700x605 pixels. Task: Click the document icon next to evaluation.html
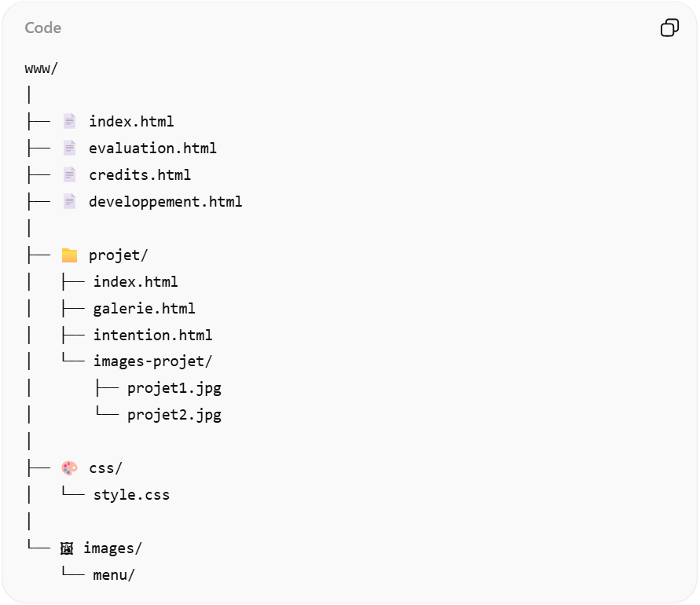(70, 148)
